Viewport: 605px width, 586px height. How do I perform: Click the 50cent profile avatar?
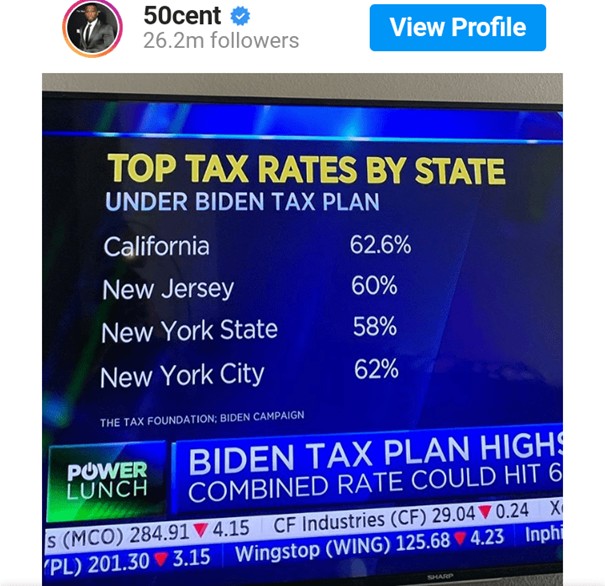click(x=92, y=28)
